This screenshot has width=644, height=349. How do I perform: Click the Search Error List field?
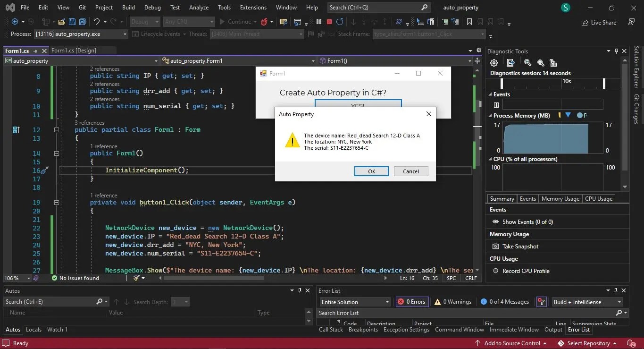click(466, 313)
